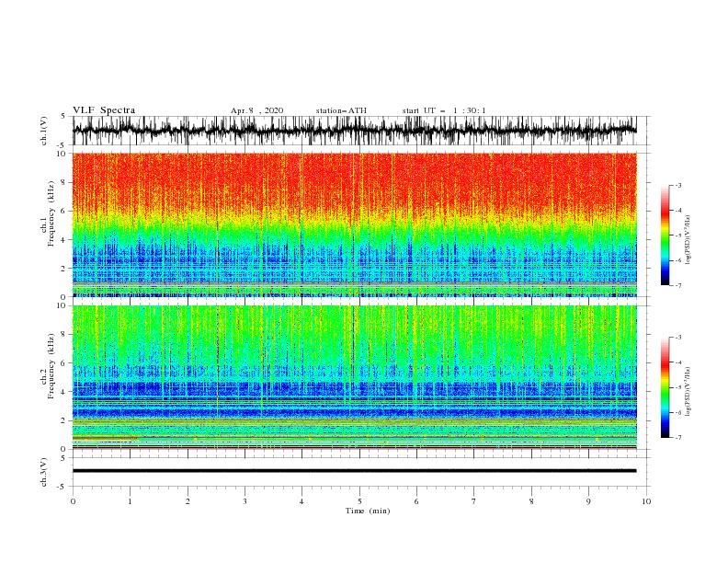Click the ch.2 spectrogram panel
Screen dimensions: 728x563
coord(354,377)
